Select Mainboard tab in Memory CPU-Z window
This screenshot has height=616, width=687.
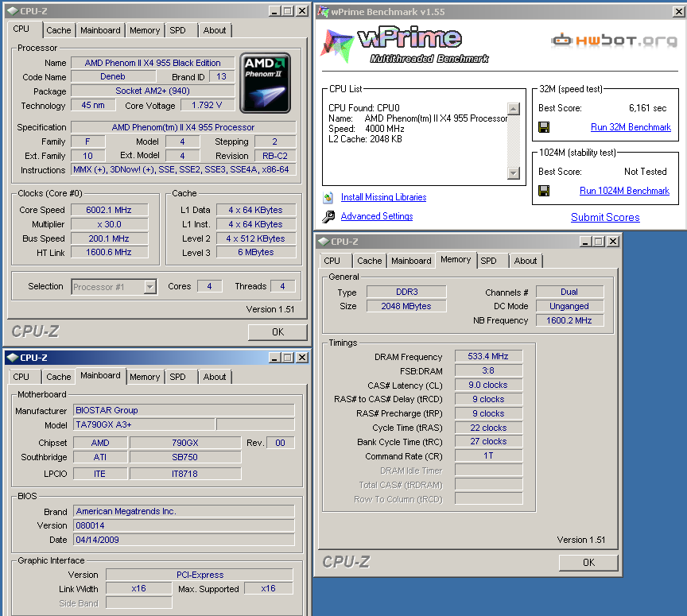pos(411,261)
